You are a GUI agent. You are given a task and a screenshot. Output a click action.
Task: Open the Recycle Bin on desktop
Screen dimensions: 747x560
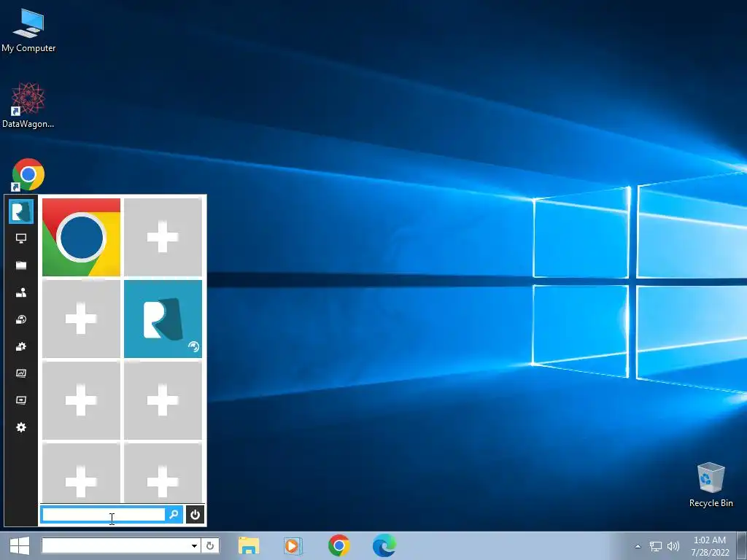point(711,484)
